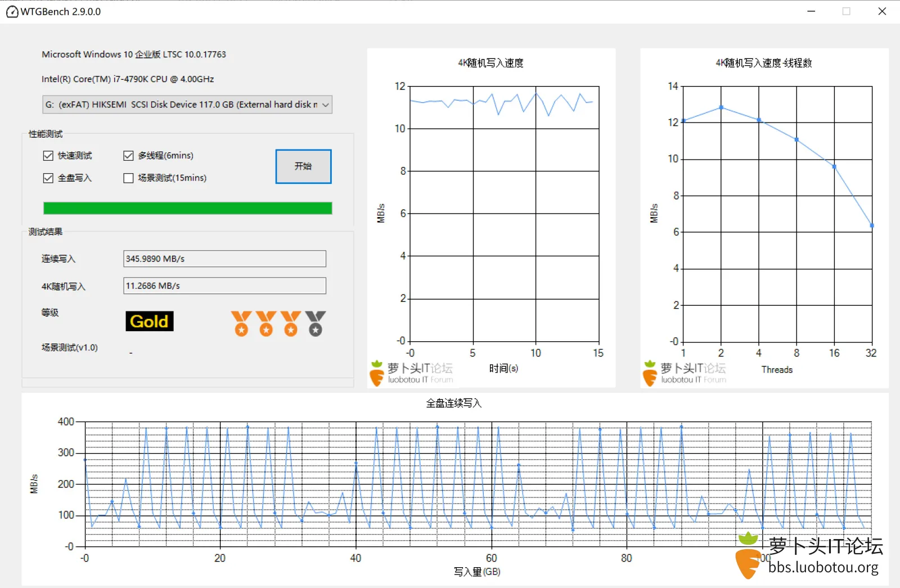Close the WTGBench window

pyautogui.click(x=882, y=11)
